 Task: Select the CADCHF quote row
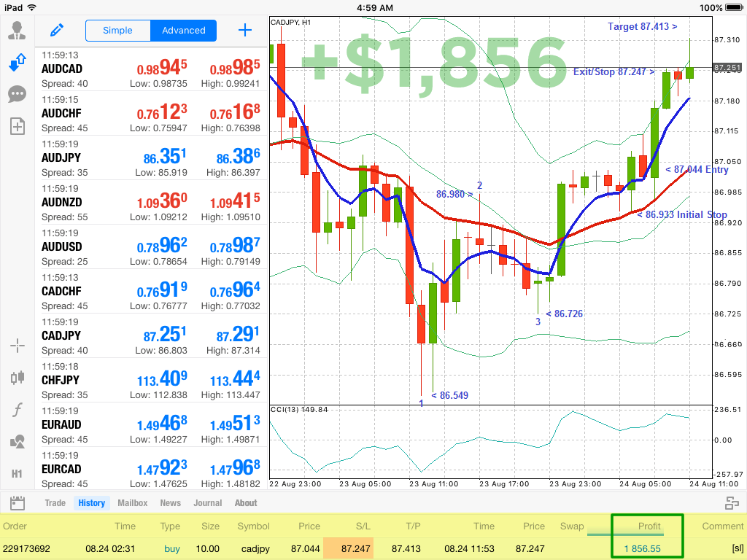click(151, 291)
